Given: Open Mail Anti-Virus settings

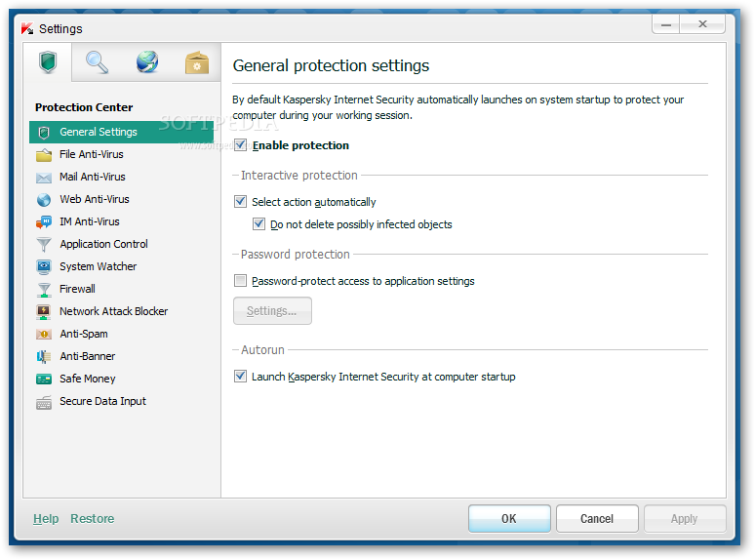Looking at the screenshot, I should 121,177.
